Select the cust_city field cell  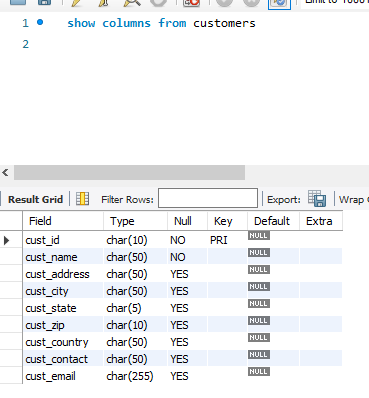(x=63, y=291)
